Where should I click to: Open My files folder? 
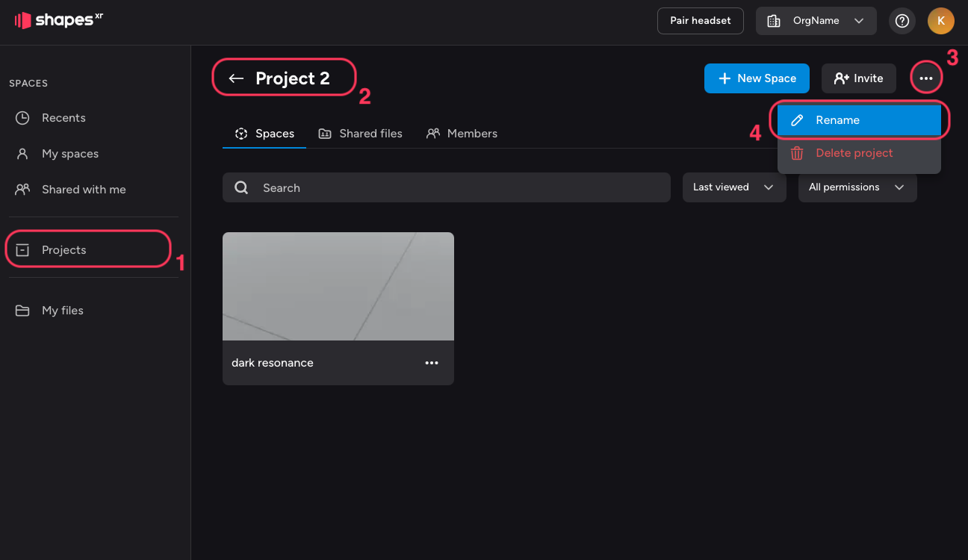pyautogui.click(x=62, y=311)
